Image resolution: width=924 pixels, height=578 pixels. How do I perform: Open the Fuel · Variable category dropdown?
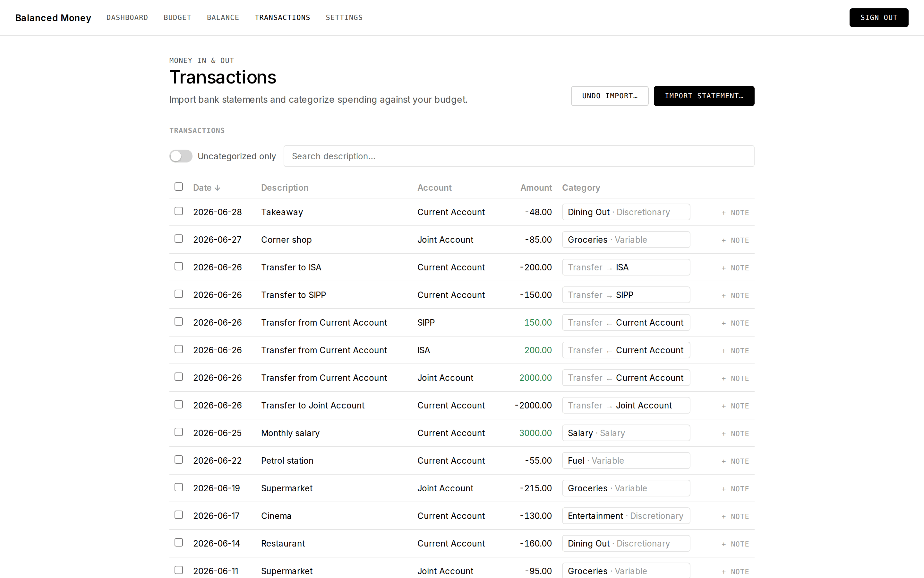[626, 461]
